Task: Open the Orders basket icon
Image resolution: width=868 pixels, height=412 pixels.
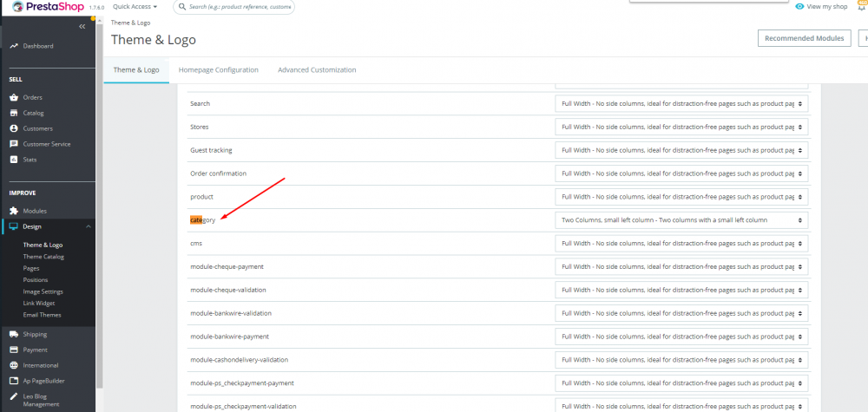Action: click(14, 97)
